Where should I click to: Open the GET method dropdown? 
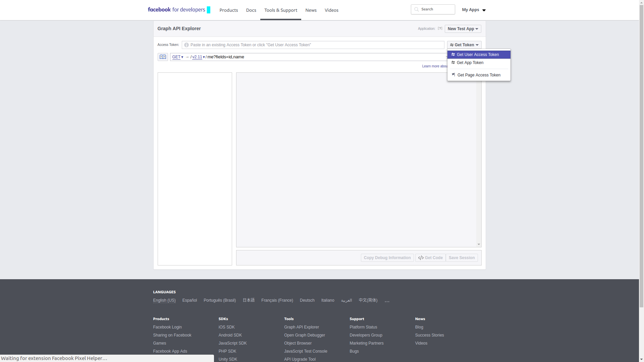pyautogui.click(x=178, y=57)
